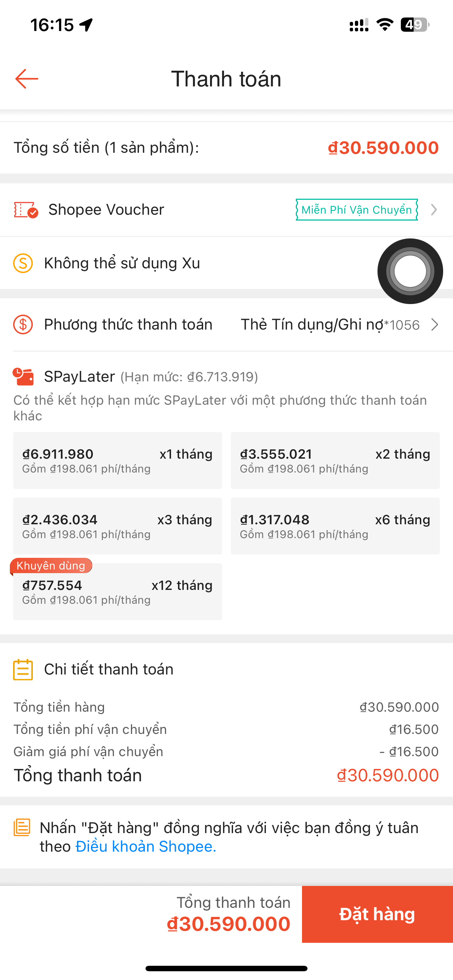
Task: Open the Miễn Phí Vận Chuyển voucher tag
Action: pyautogui.click(x=357, y=210)
